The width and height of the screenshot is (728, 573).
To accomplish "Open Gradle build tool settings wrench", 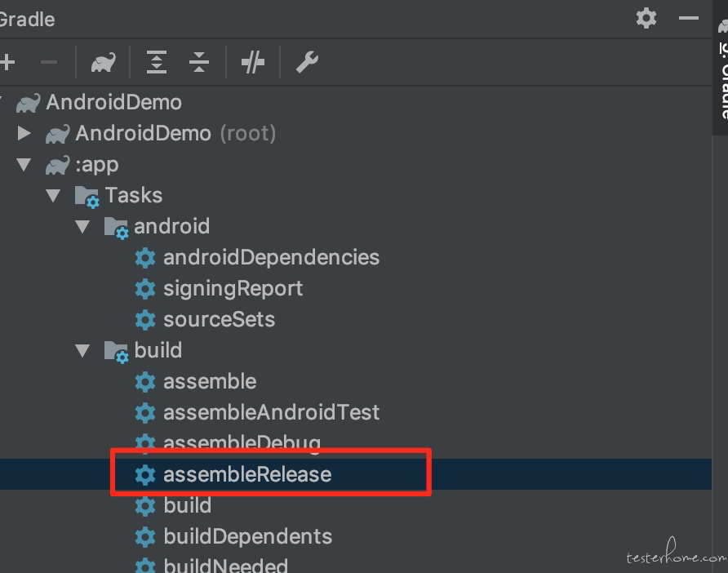I will tap(307, 62).
